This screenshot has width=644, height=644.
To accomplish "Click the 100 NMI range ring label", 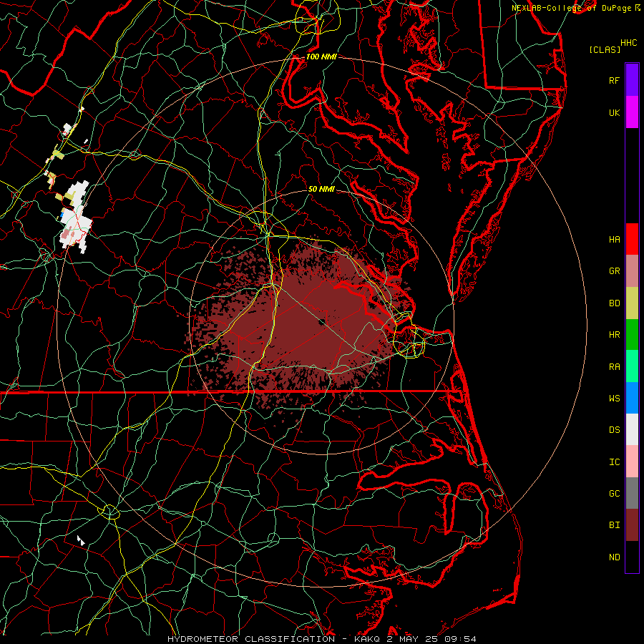I will [x=321, y=57].
